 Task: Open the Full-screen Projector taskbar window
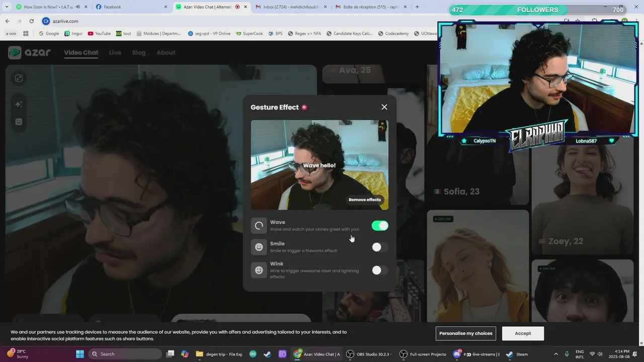point(423,354)
